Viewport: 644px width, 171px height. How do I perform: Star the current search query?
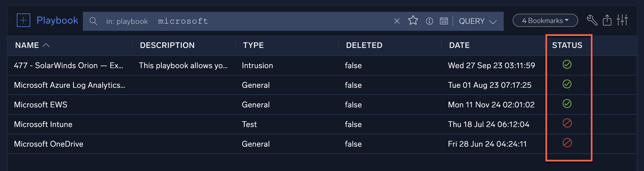(413, 20)
